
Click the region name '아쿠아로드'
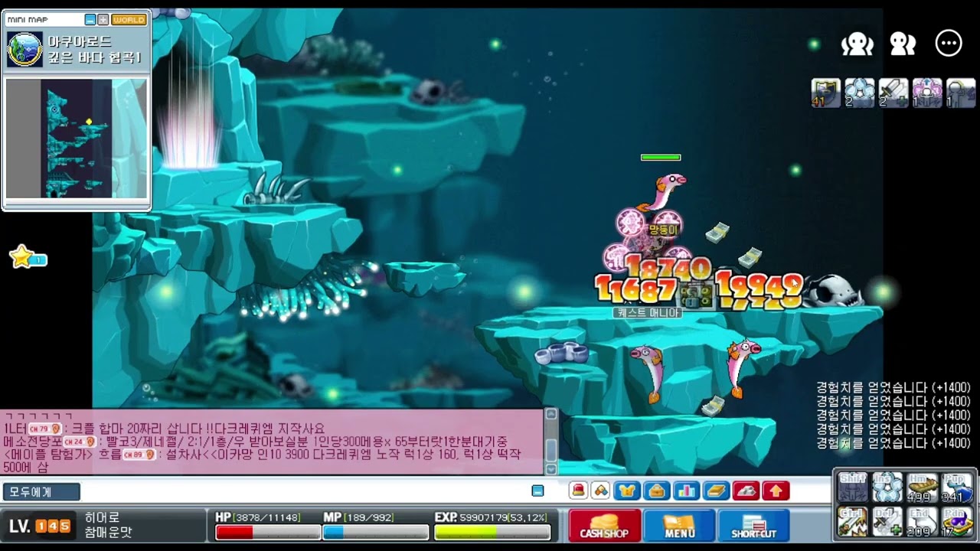[x=80, y=42]
